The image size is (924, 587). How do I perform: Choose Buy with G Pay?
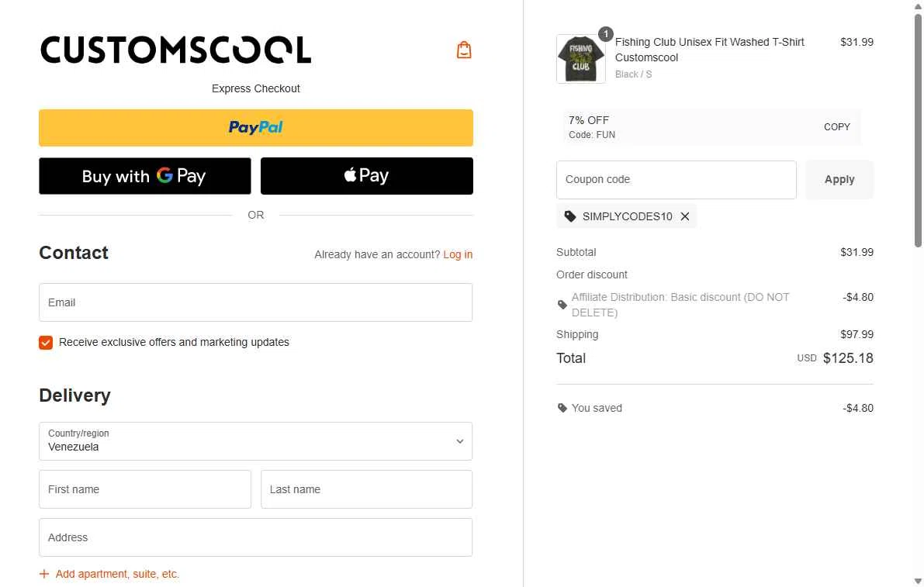coord(145,176)
